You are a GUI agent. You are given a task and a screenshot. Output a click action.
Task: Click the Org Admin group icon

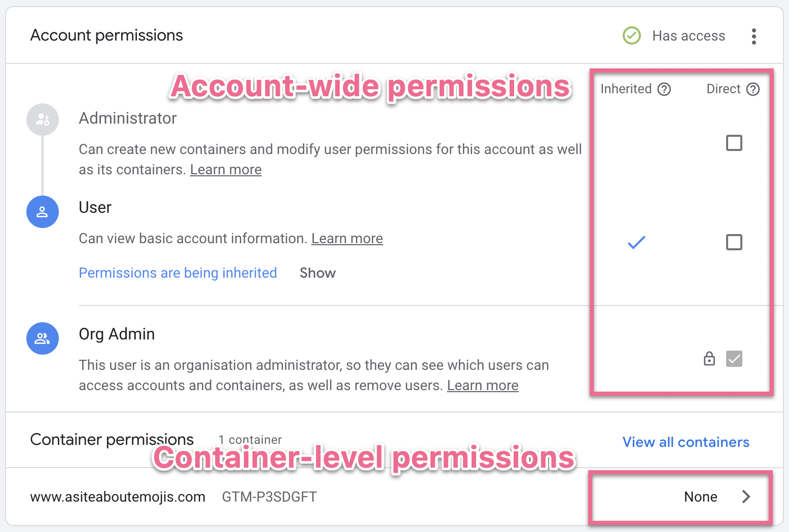[x=43, y=338]
